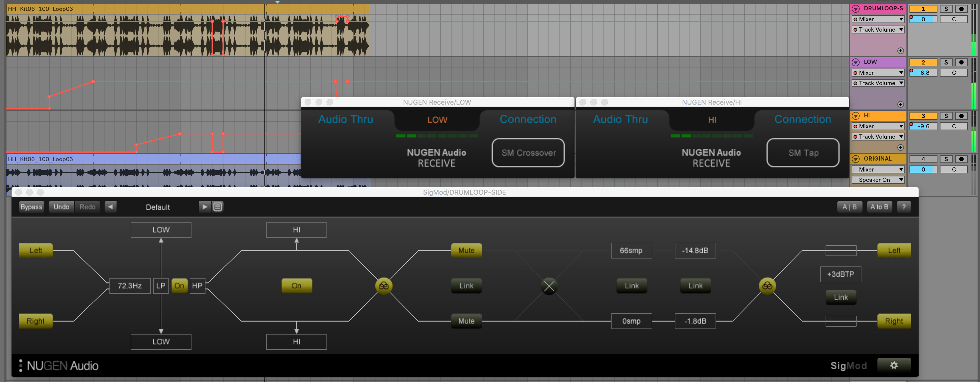This screenshot has width=980, height=382.
Task: Solo the LOW track
Action: [946, 62]
